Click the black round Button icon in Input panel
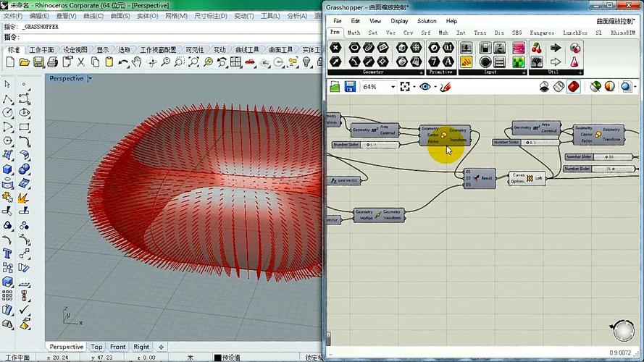644x362 pixels. tap(485, 62)
